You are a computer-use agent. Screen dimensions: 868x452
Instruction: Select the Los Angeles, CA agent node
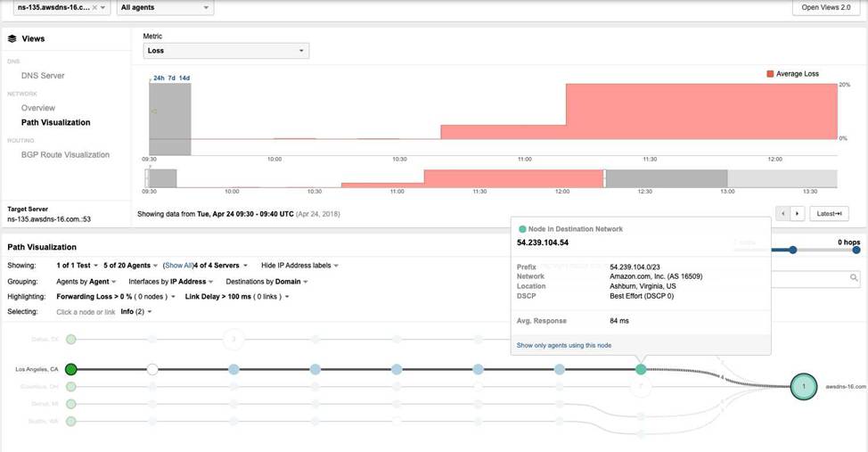click(x=71, y=368)
